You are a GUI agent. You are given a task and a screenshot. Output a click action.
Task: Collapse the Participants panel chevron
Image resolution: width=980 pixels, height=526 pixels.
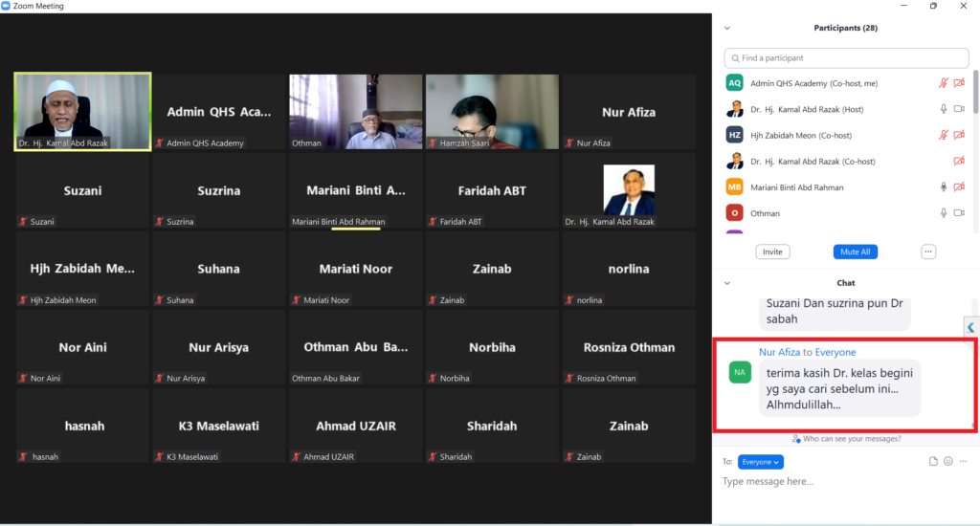(x=727, y=28)
